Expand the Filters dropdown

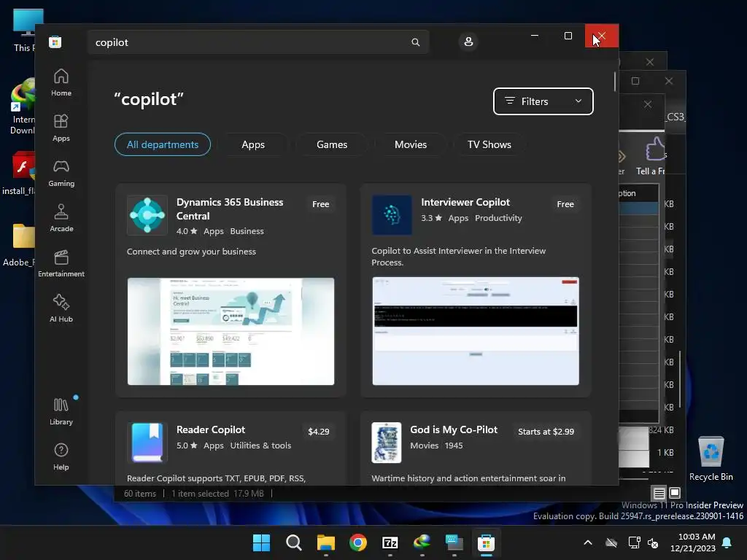point(543,101)
